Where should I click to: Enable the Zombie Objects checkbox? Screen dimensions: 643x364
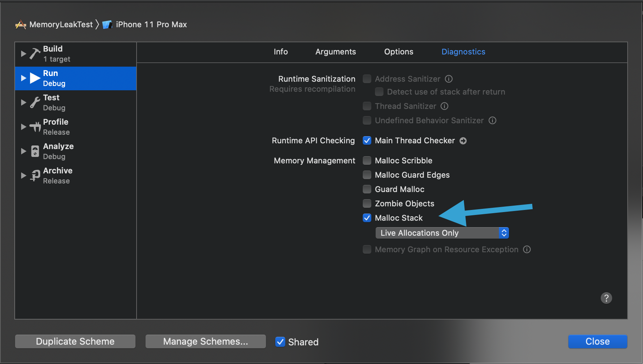tap(367, 203)
